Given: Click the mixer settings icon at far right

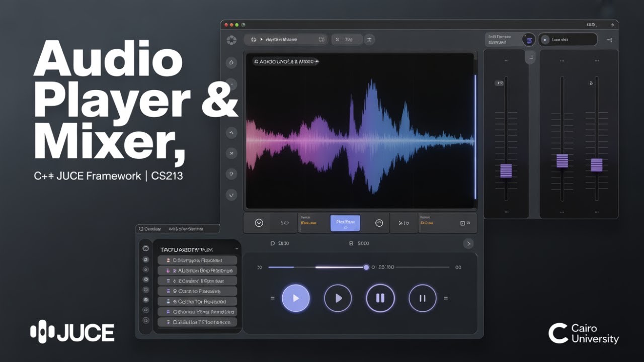Looking at the screenshot, I should point(609,40).
